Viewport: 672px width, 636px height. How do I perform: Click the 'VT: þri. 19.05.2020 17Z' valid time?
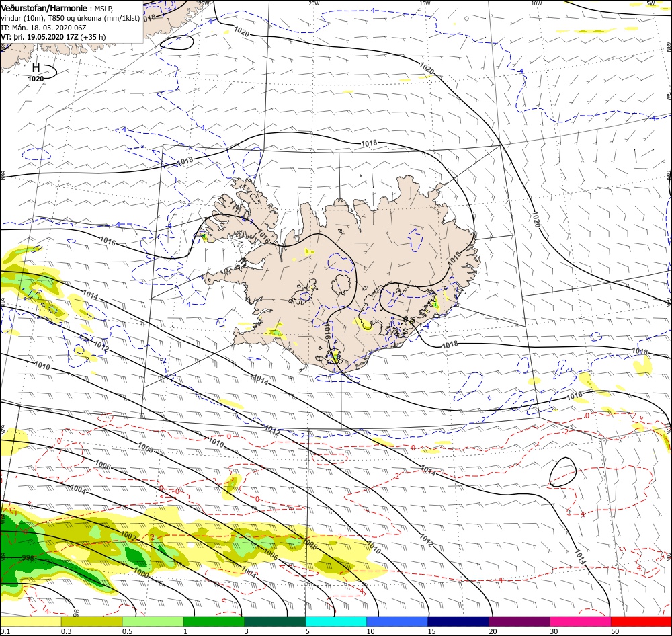click(x=40, y=37)
